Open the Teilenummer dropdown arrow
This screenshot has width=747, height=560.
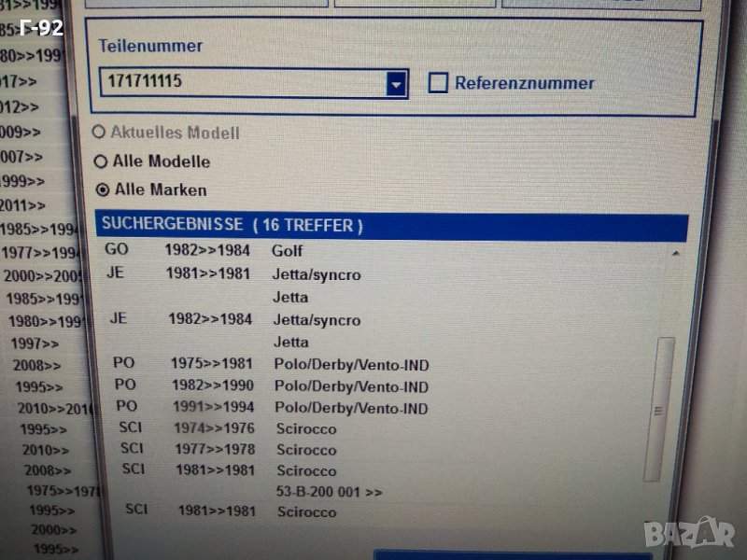[x=397, y=84]
